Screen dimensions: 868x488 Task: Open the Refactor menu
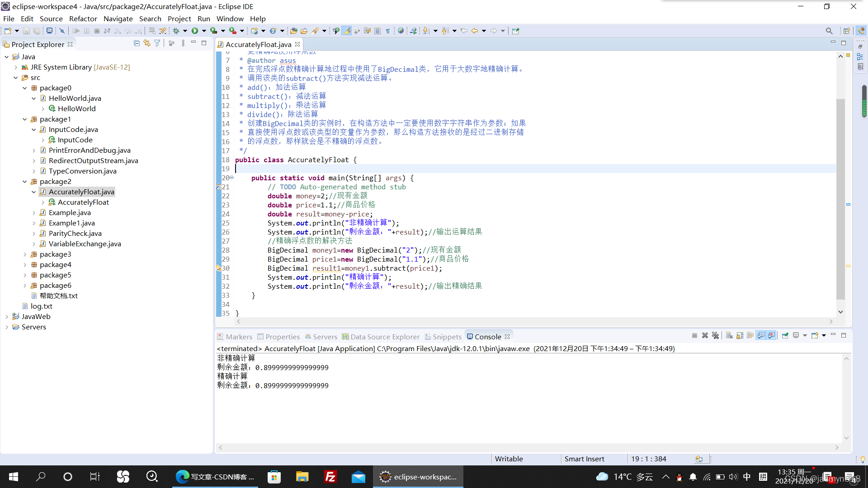(x=83, y=19)
